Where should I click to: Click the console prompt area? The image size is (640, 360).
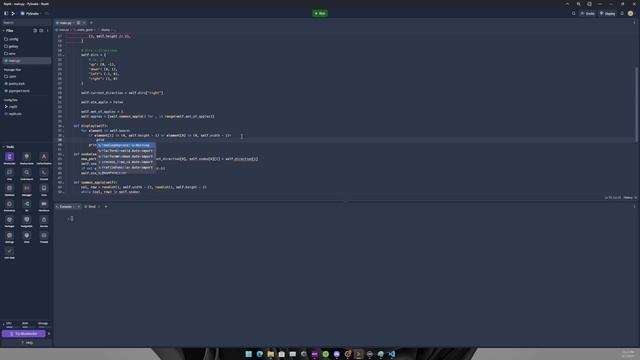pyautogui.click(x=71, y=219)
